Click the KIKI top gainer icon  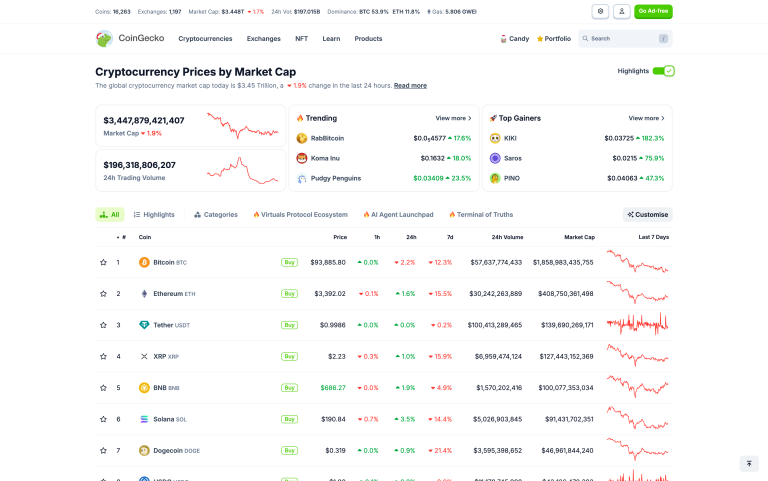click(495, 139)
